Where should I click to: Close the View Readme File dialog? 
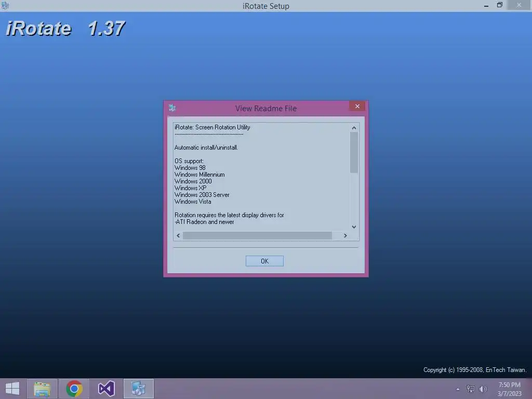357,106
